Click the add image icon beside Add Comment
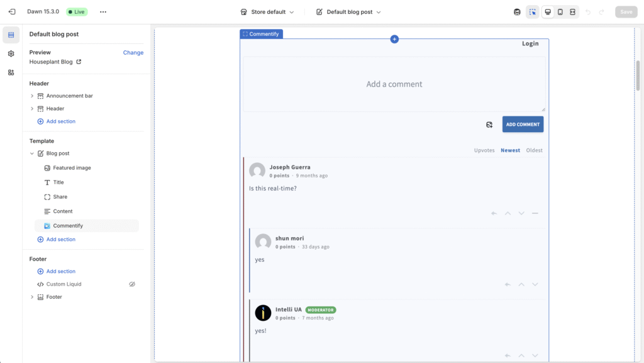The image size is (644, 363). (489, 125)
